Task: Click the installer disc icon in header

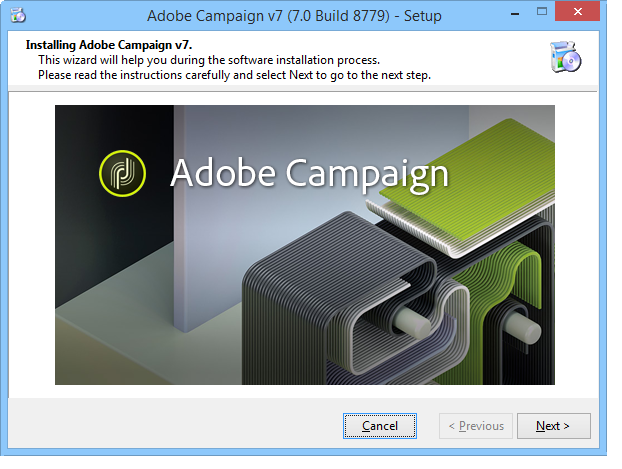Action: tap(565, 57)
